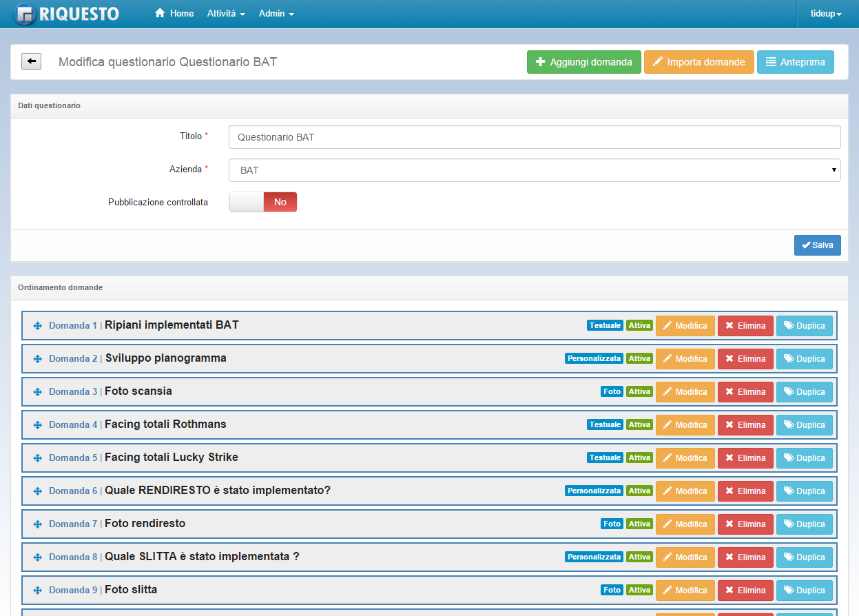Click the back arrow icon button
Image resolution: width=859 pixels, height=616 pixels.
coord(32,61)
